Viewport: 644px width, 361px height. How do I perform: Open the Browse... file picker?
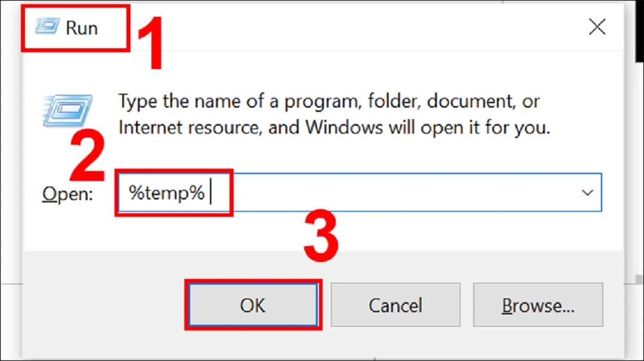pos(538,305)
